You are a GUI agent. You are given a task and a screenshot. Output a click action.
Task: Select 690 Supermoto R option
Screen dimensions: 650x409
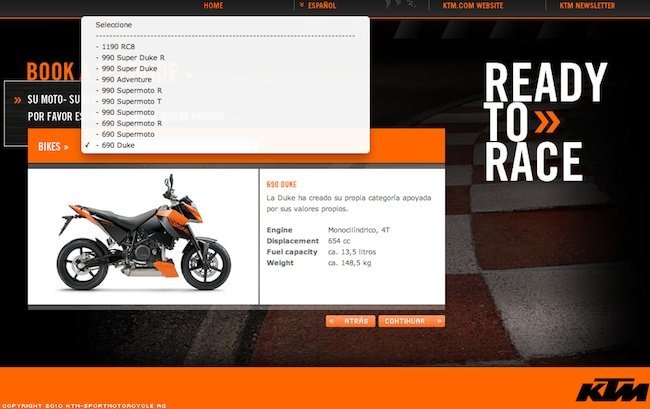(225, 123)
